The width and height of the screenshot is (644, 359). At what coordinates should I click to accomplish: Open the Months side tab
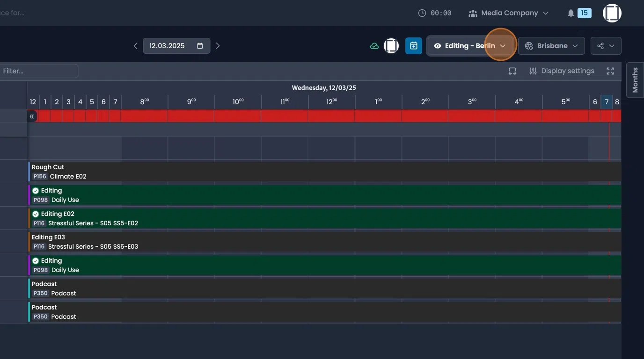coord(635,80)
